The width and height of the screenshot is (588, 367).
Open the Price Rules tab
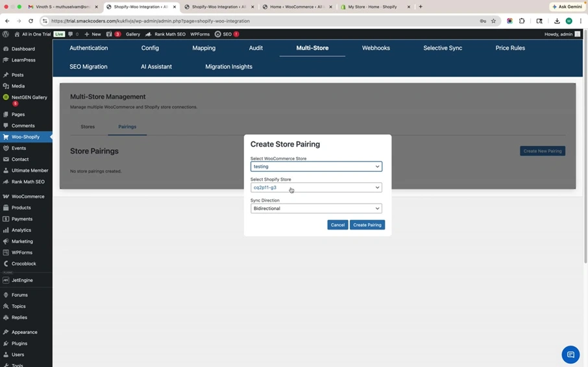[510, 48]
